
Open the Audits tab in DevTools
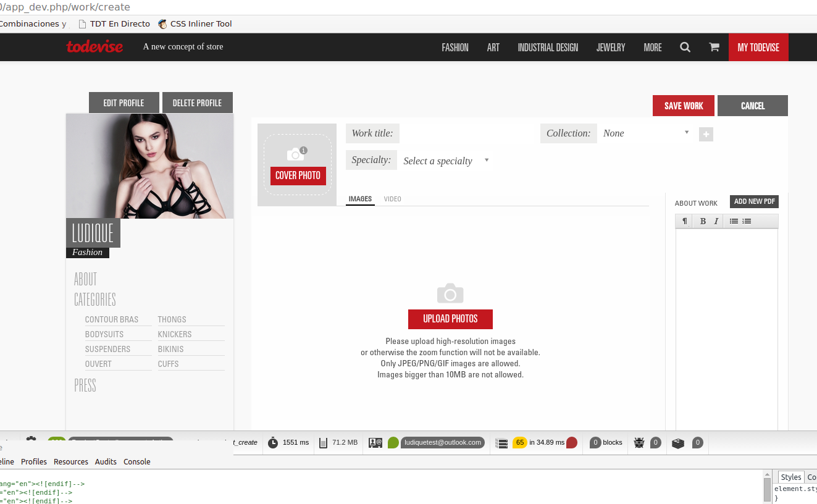tap(106, 461)
